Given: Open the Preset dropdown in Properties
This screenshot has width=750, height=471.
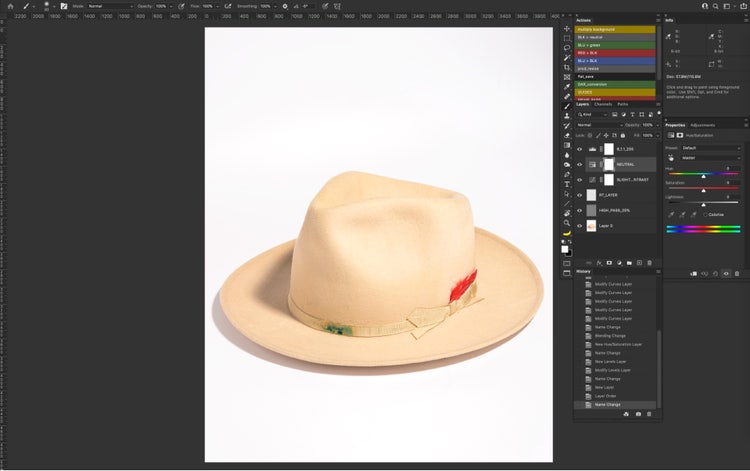Looking at the screenshot, I should click(711, 148).
